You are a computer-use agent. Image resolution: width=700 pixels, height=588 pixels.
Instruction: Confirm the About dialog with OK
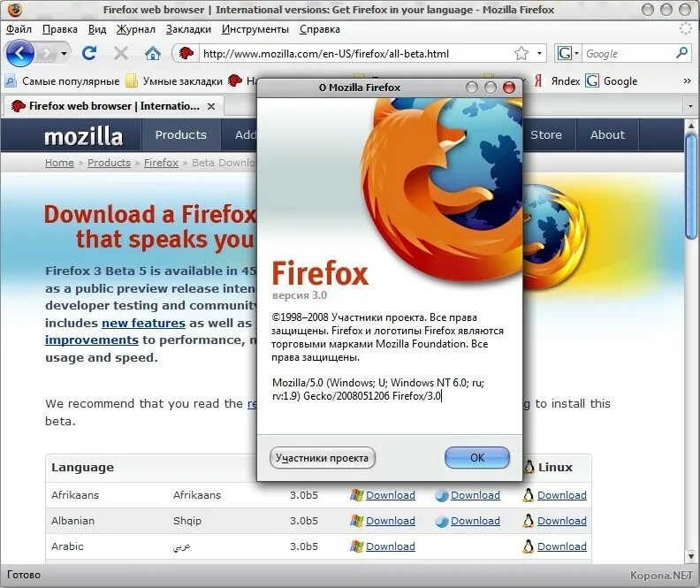pyautogui.click(x=476, y=458)
